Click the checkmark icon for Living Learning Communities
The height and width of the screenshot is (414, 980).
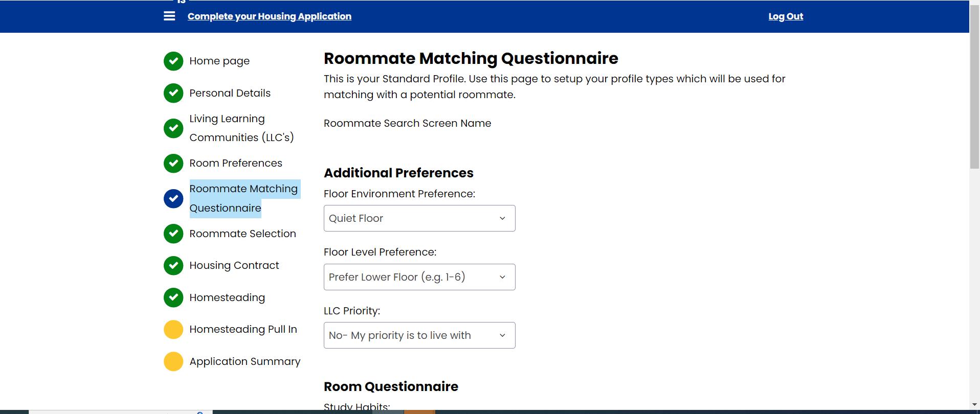pyautogui.click(x=173, y=128)
